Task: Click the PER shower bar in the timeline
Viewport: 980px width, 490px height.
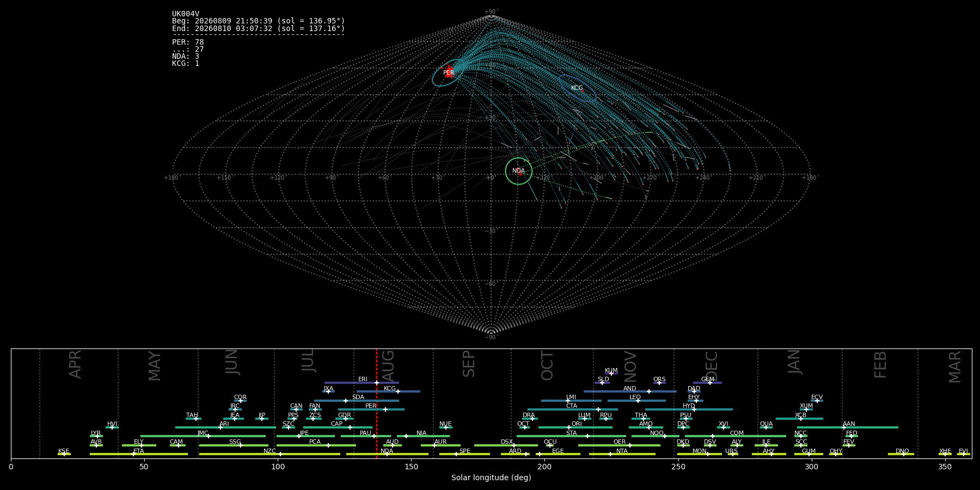Action: click(x=371, y=409)
